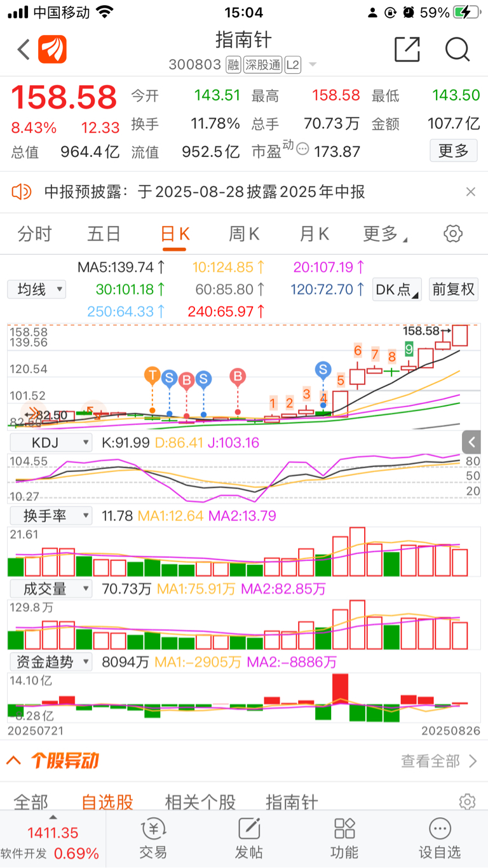Viewport: 488px width, 868px height.
Task: Tap the Wi-Fi icon in status bar
Action: click(x=105, y=11)
